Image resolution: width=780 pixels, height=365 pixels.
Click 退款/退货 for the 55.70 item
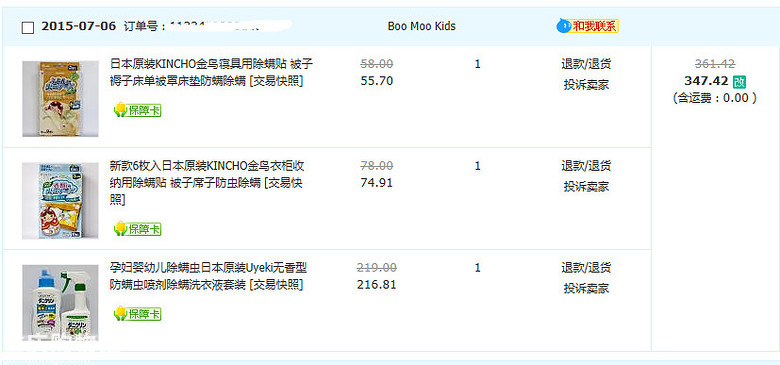586,64
